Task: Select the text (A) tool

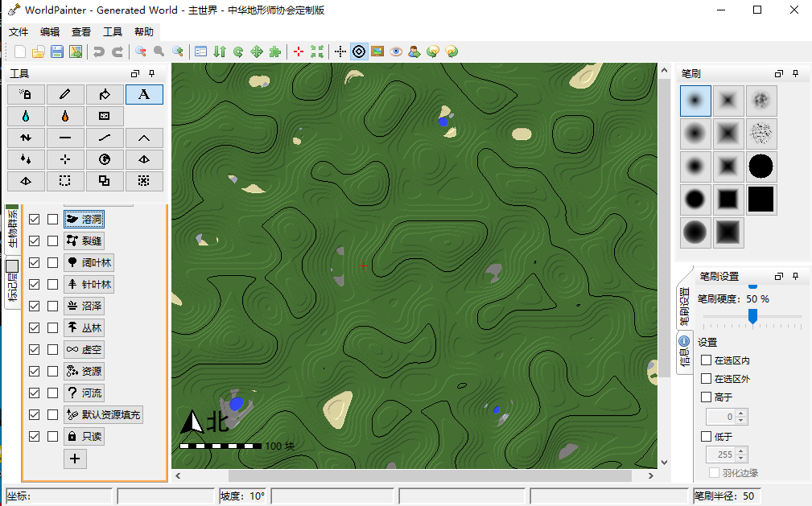Action: 144,94
